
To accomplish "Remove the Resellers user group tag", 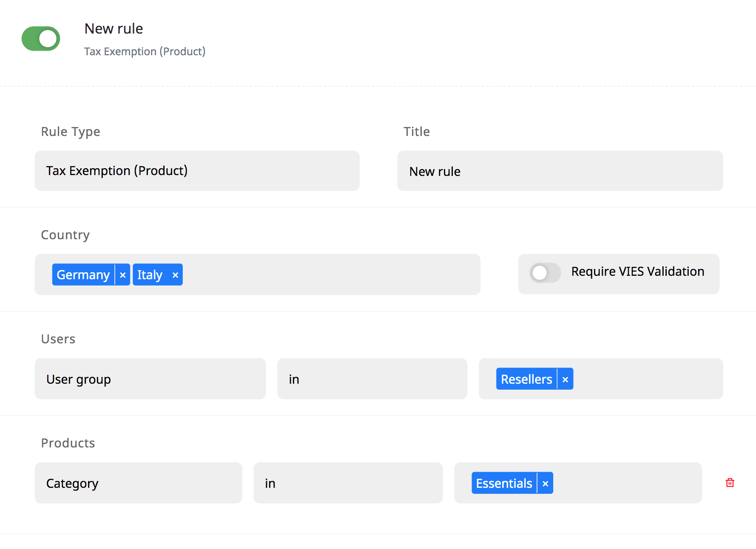I will click(x=565, y=379).
